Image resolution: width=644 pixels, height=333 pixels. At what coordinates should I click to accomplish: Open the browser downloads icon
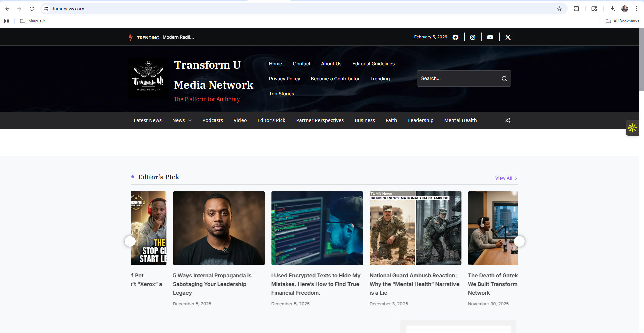click(612, 9)
